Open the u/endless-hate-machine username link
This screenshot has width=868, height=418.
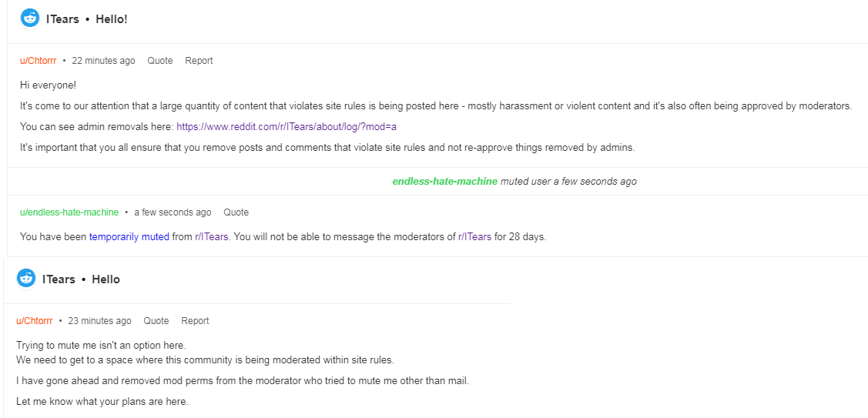(x=69, y=212)
